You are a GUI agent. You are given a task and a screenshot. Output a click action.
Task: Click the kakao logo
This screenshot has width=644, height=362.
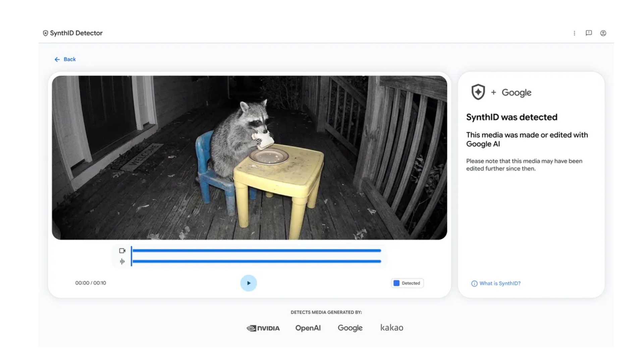coord(392,327)
